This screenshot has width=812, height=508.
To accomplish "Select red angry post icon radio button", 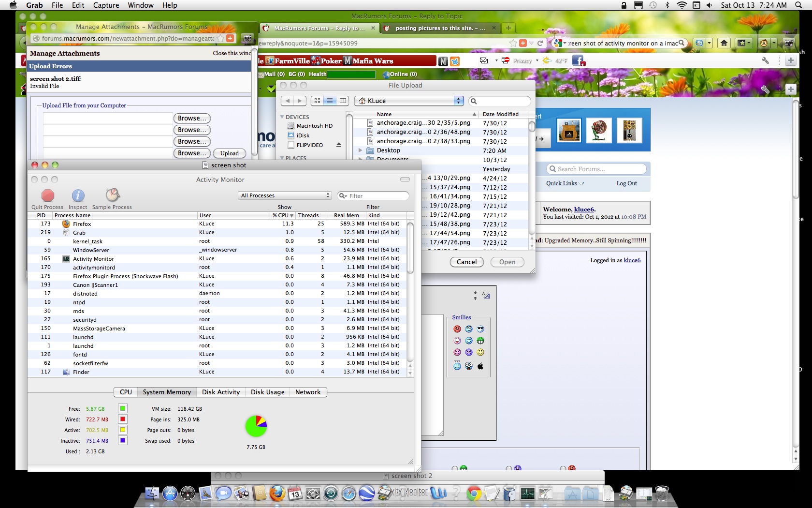I will click(x=563, y=469).
